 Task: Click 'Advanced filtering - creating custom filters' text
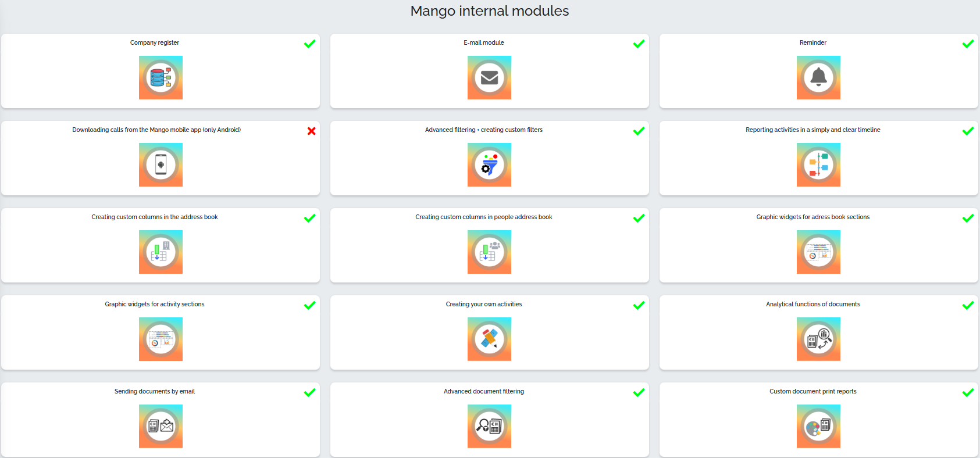click(484, 130)
